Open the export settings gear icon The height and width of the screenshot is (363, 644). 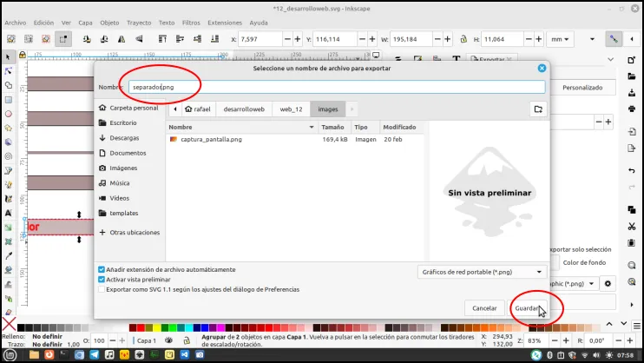click(608, 284)
